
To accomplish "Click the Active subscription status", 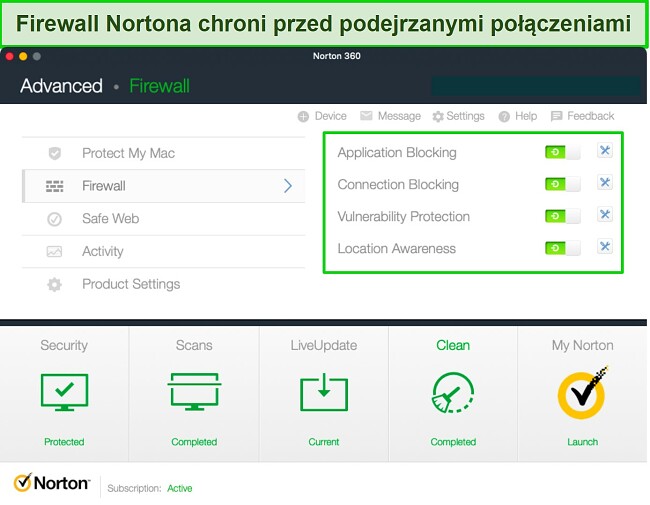I will tap(179, 488).
